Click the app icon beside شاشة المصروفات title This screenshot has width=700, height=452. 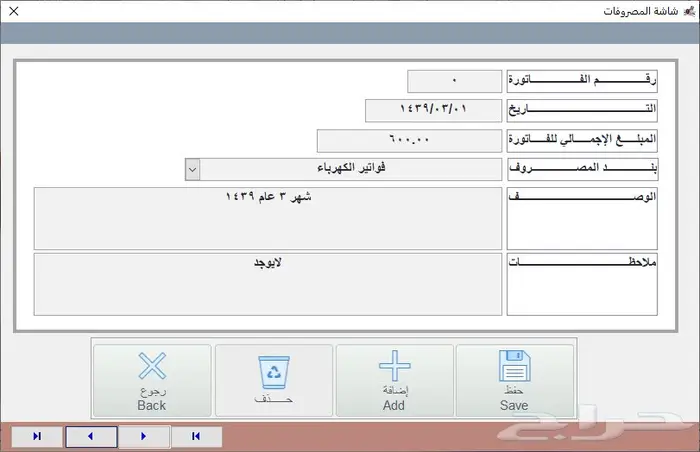click(689, 11)
